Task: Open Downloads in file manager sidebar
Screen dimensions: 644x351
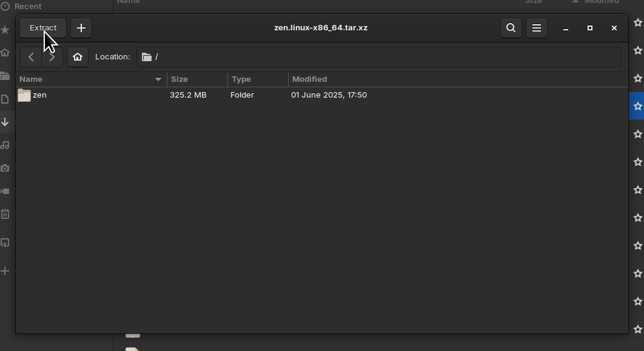Action: (5, 122)
